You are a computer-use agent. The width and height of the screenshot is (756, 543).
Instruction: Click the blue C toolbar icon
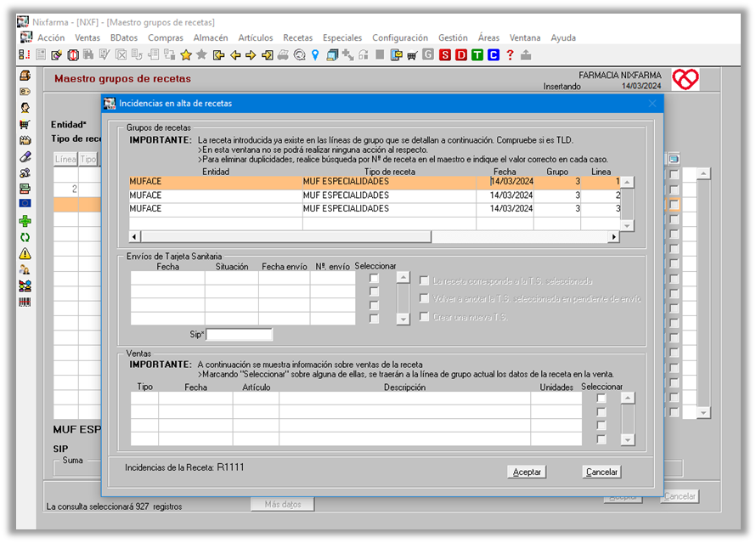coord(493,55)
